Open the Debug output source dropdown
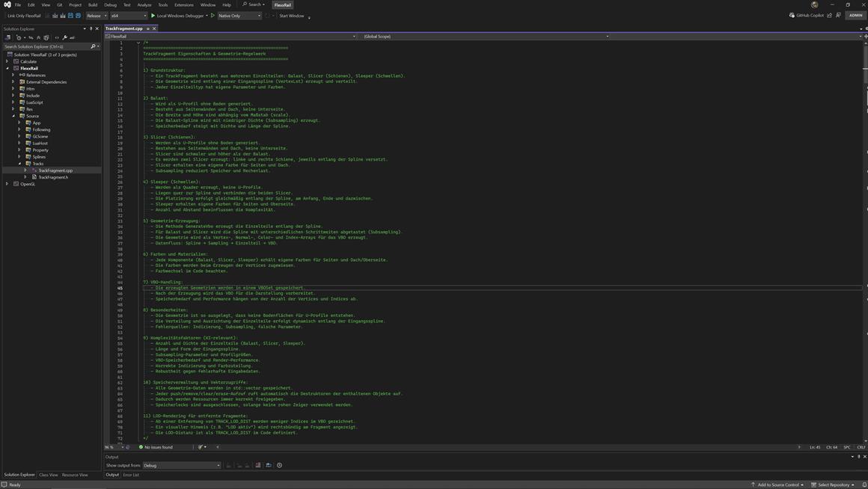 [x=182, y=465]
